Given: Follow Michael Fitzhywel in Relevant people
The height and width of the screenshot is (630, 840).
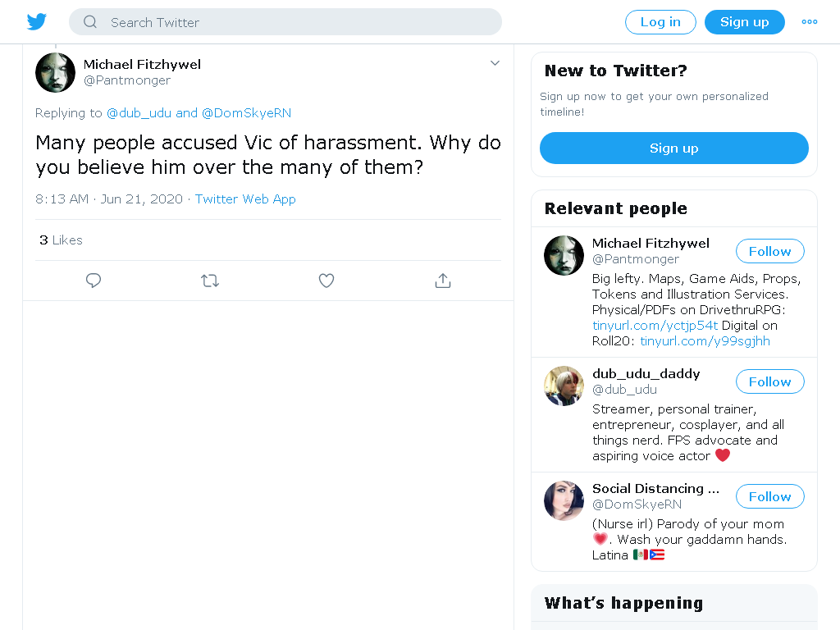Looking at the screenshot, I should click(769, 251).
